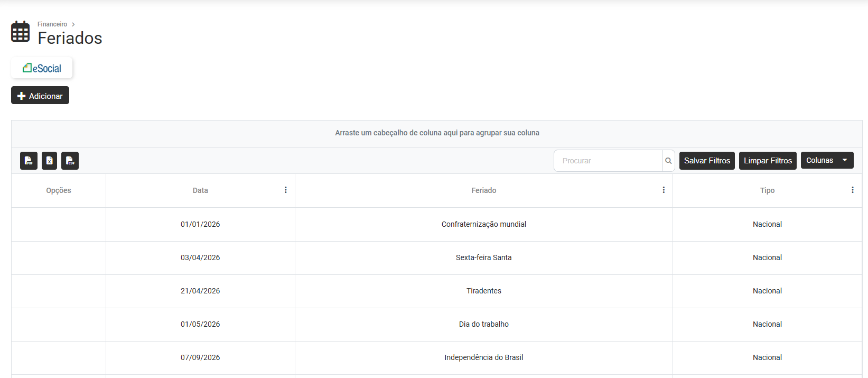
Task: Click the Adicionar button
Action: (40, 96)
